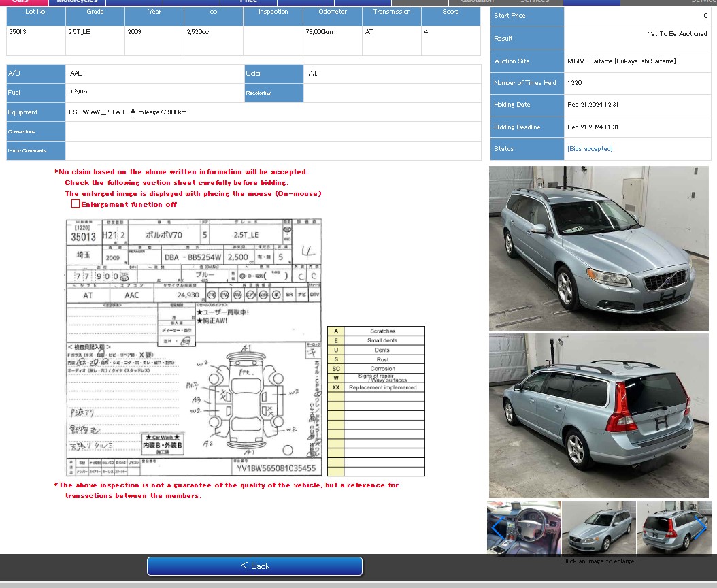Click the chassis number YV1BW565081035455 on sheet
The image size is (717, 588).
tap(276, 468)
